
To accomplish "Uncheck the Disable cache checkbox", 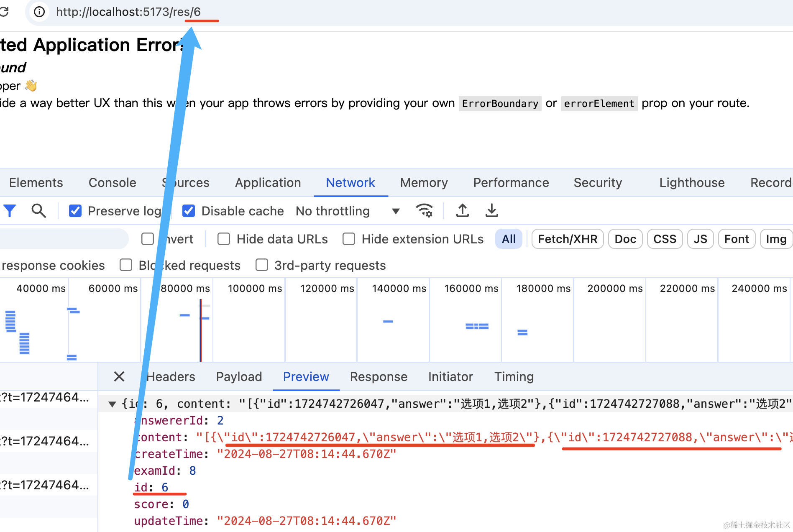I will (x=189, y=211).
